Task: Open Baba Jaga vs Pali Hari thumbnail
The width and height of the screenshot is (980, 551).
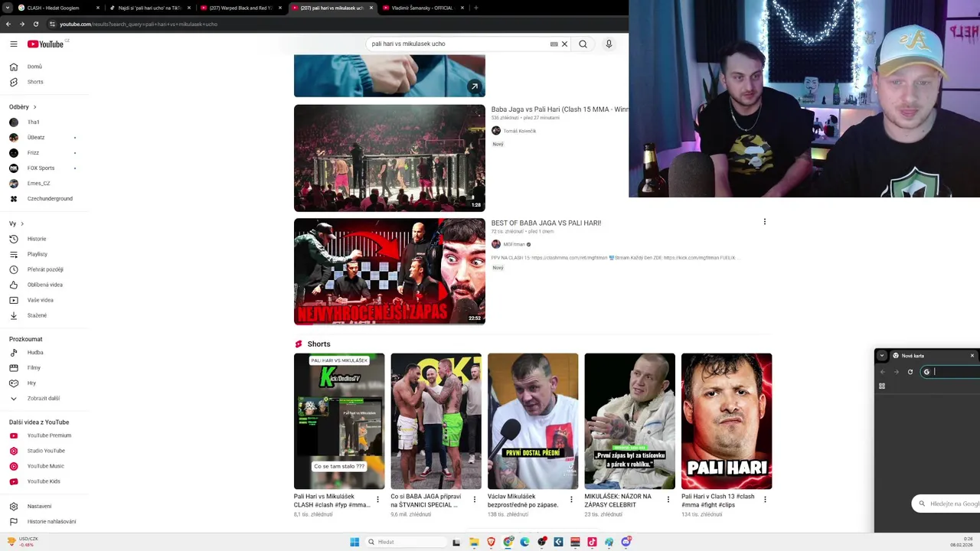Action: pos(389,158)
